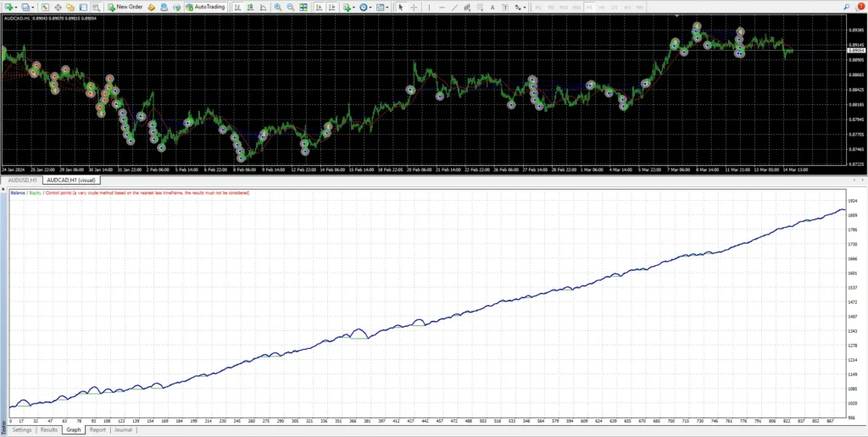
Task: Zoom in on the chart
Action: tap(277, 7)
